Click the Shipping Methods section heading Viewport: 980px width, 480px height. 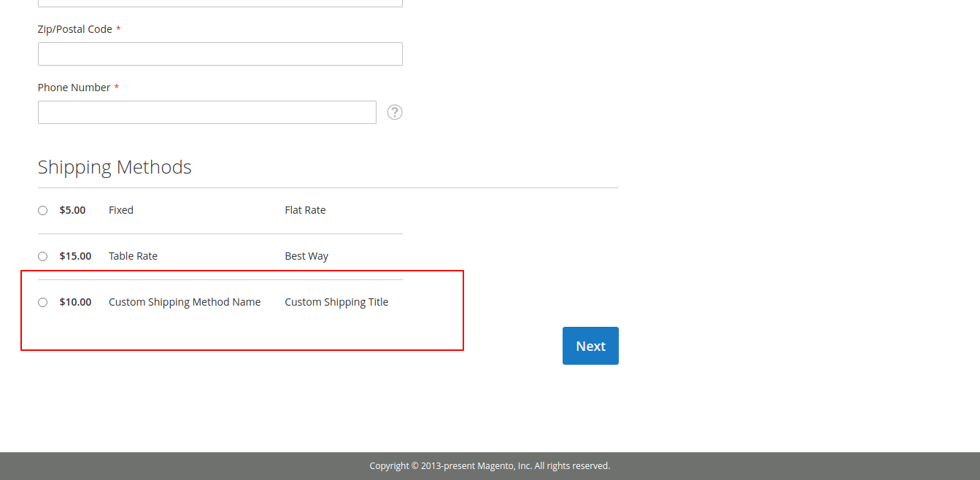(x=115, y=167)
